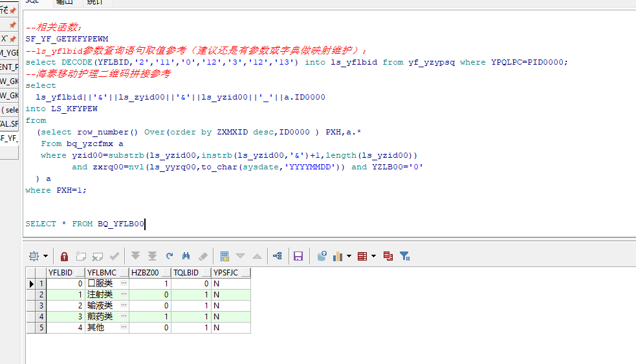Click the tree structure icon in grid toolbar
Image resolution: width=636 pixels, height=364 pixels.
277,256
